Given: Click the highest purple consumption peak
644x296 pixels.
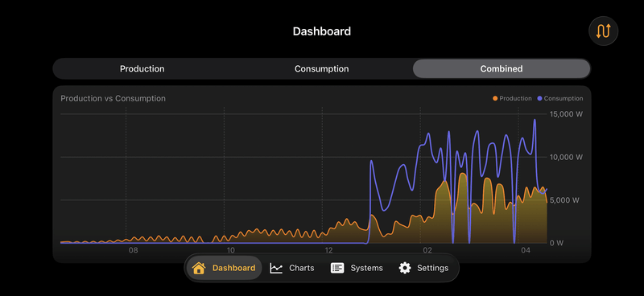Looking at the screenshot, I should pos(535,120).
